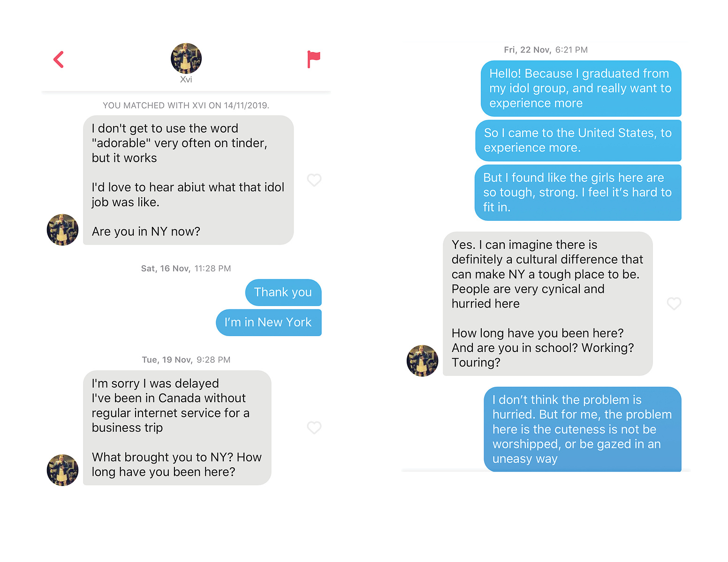Screen dimensions: 728x562
Task: Select the "Thank you" blue bubble
Action: (283, 292)
